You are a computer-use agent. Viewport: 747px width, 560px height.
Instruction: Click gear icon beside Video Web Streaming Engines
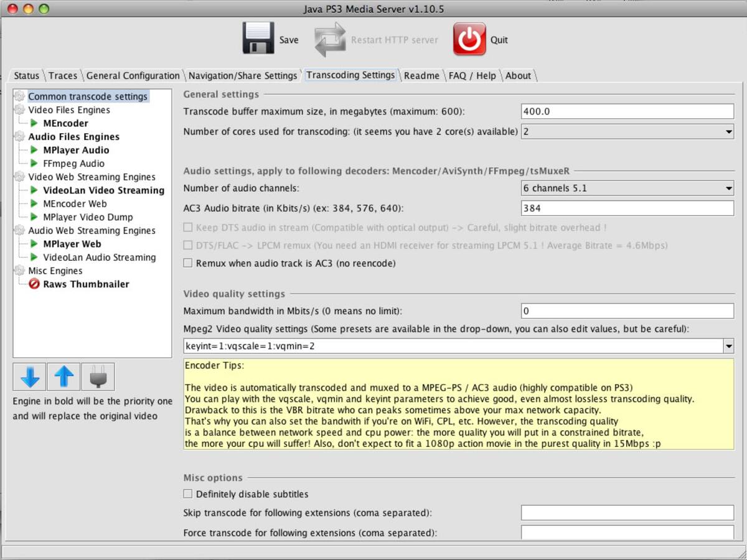coord(20,177)
